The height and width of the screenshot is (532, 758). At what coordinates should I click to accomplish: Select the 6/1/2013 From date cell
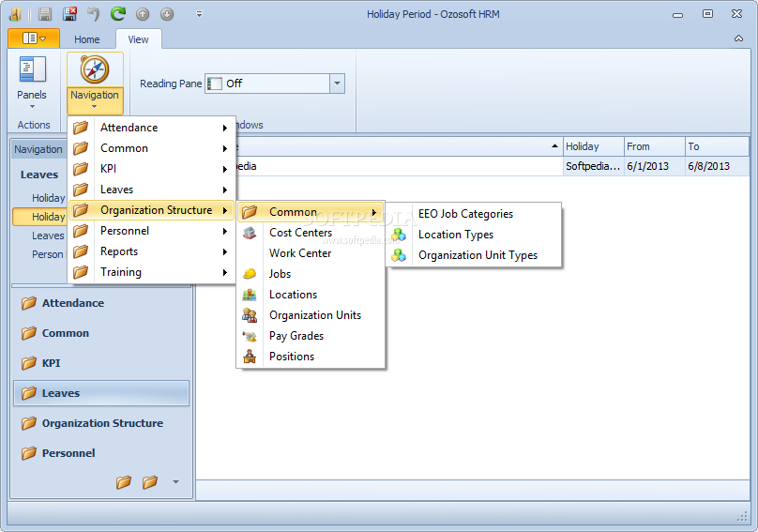click(x=654, y=166)
